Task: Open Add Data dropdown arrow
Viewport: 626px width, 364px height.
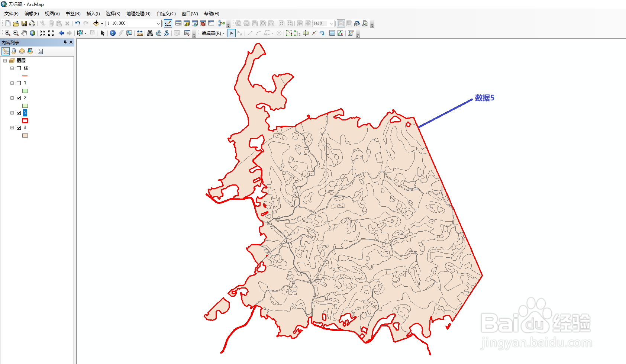Action: (102, 23)
